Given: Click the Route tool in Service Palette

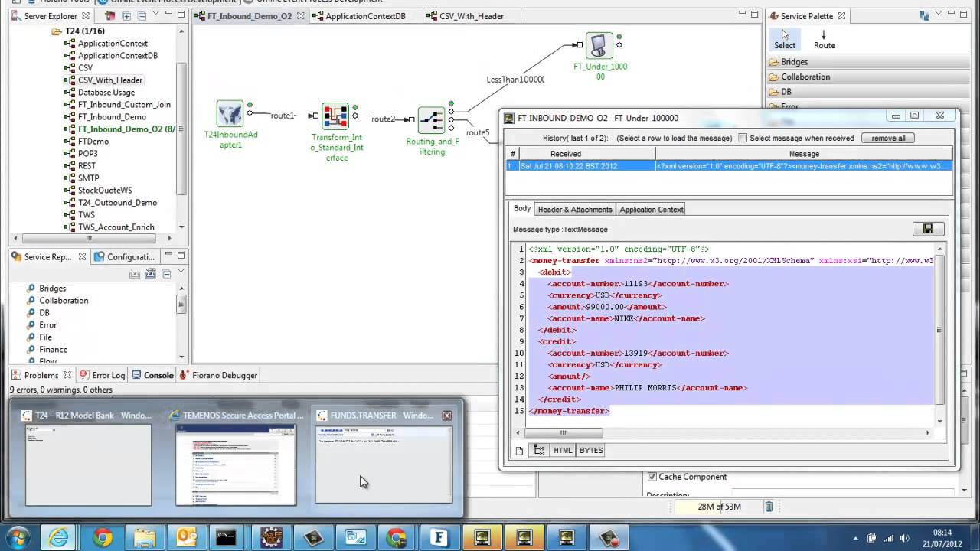Looking at the screenshot, I should 824,40.
